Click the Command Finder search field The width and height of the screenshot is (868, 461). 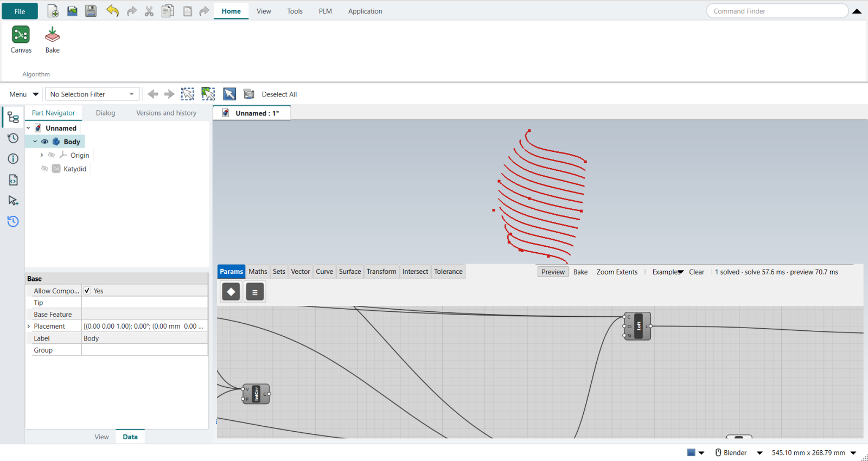tap(777, 11)
